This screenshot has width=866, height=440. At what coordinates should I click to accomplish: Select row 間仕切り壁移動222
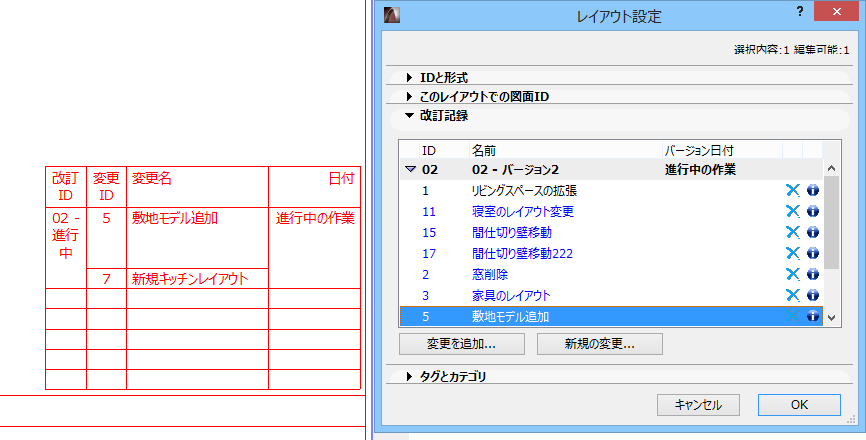(x=611, y=253)
